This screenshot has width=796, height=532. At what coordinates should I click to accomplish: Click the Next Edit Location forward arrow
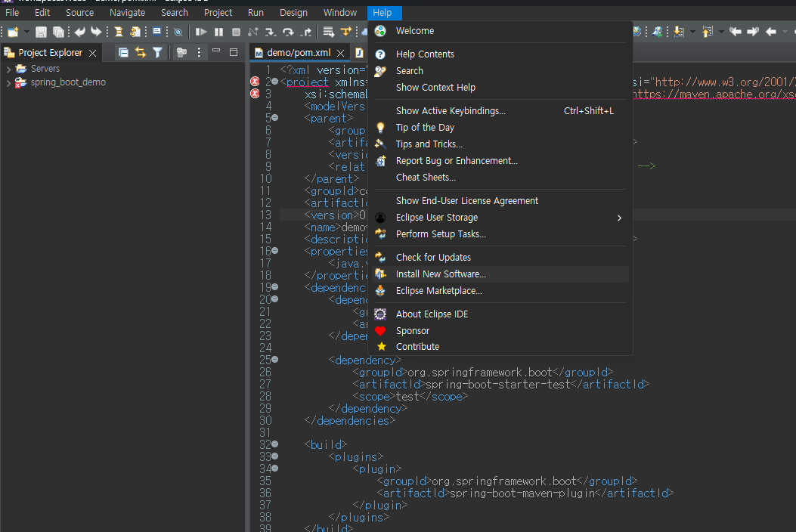[x=753, y=32]
